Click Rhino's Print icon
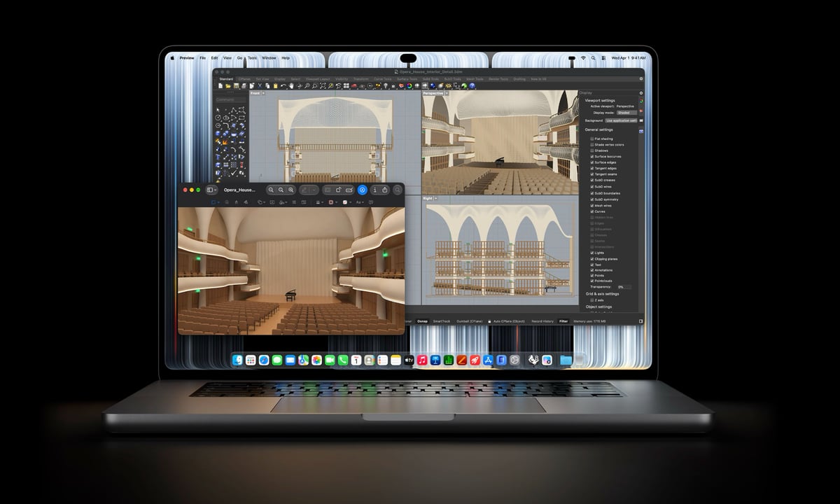Image resolution: width=840 pixels, height=504 pixels. 244,85
